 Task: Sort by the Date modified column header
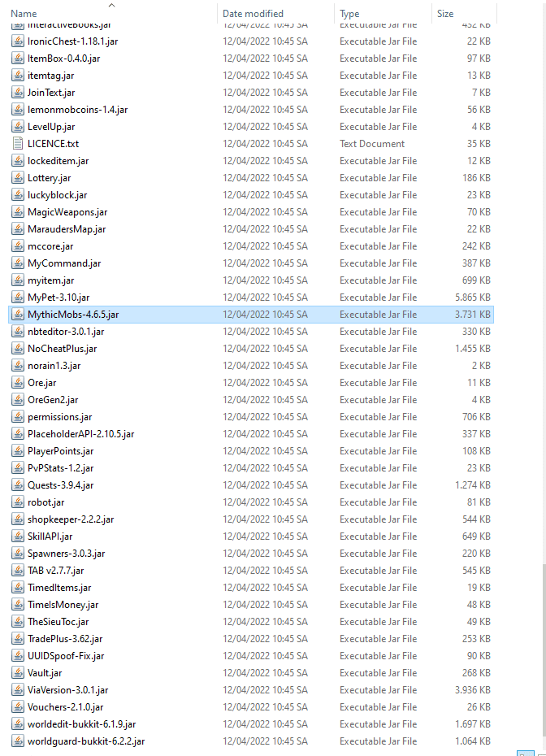253,14
